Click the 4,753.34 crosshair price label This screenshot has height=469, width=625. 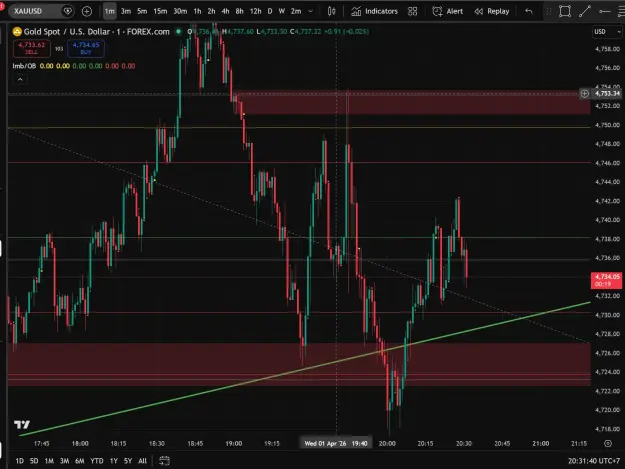point(607,94)
